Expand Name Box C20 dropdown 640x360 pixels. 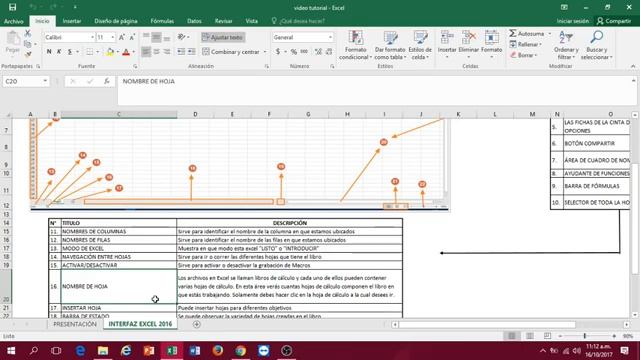pyautogui.click(x=45, y=81)
